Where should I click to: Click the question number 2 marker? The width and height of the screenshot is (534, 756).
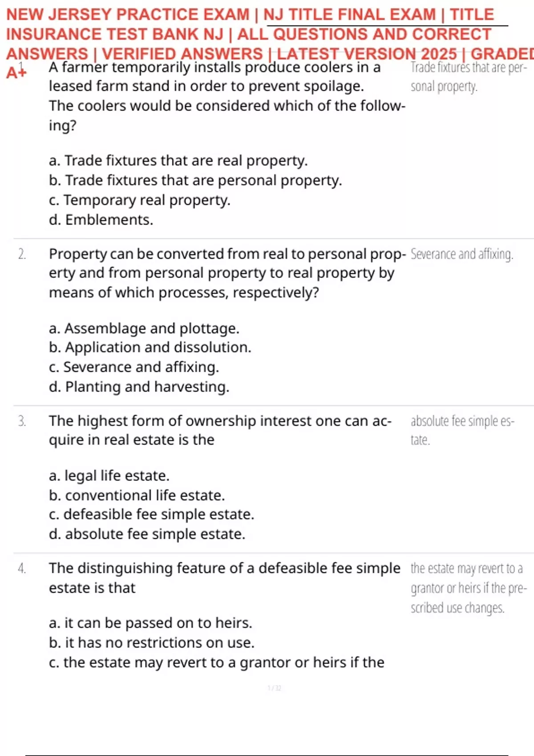pyautogui.click(x=22, y=254)
